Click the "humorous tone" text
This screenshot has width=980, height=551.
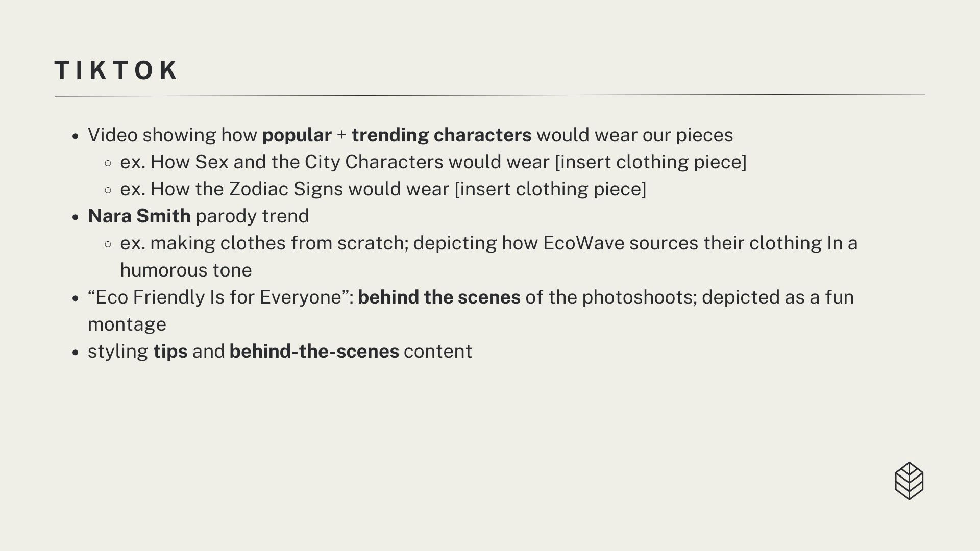pos(186,270)
